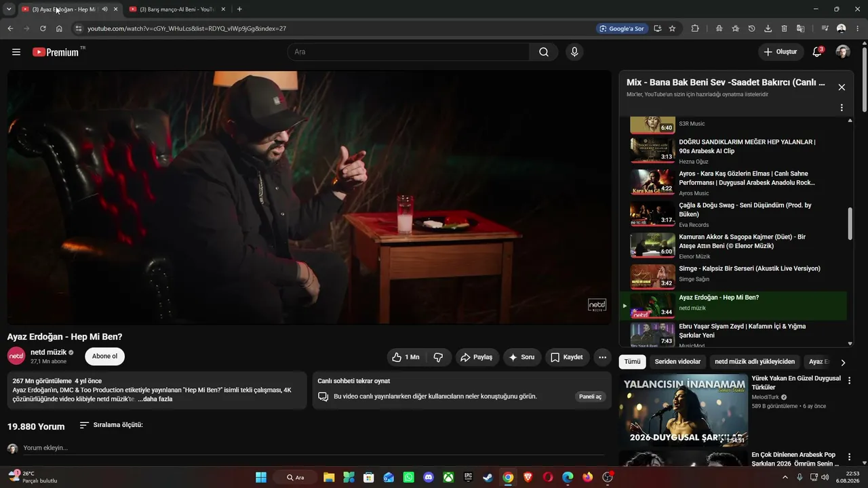Open the YouTube guide hamburger menu
This screenshot has height=488, width=868.
[x=16, y=52]
